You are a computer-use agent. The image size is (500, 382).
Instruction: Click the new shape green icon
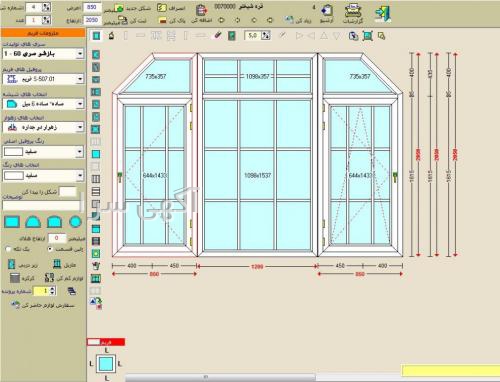click(x=119, y=8)
